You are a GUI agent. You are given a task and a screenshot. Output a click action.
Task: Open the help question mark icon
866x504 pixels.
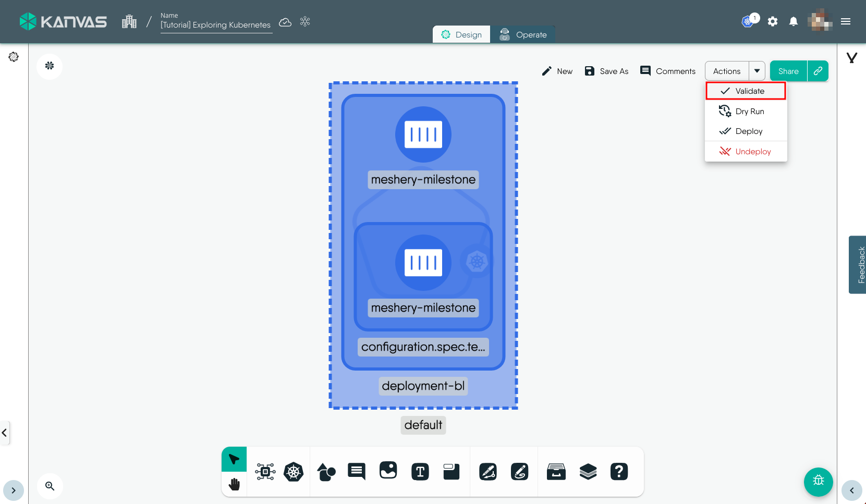tap(619, 472)
